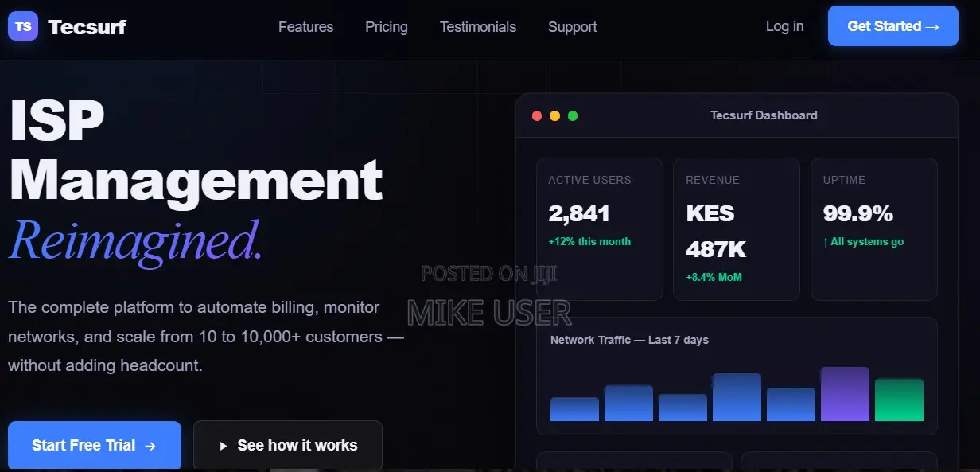Click the "Tecsurf Dashboard" window title
The width and height of the screenshot is (980, 472).
tap(764, 115)
